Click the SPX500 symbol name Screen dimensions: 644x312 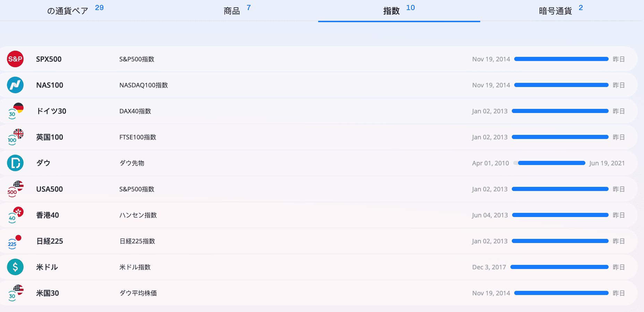point(49,59)
